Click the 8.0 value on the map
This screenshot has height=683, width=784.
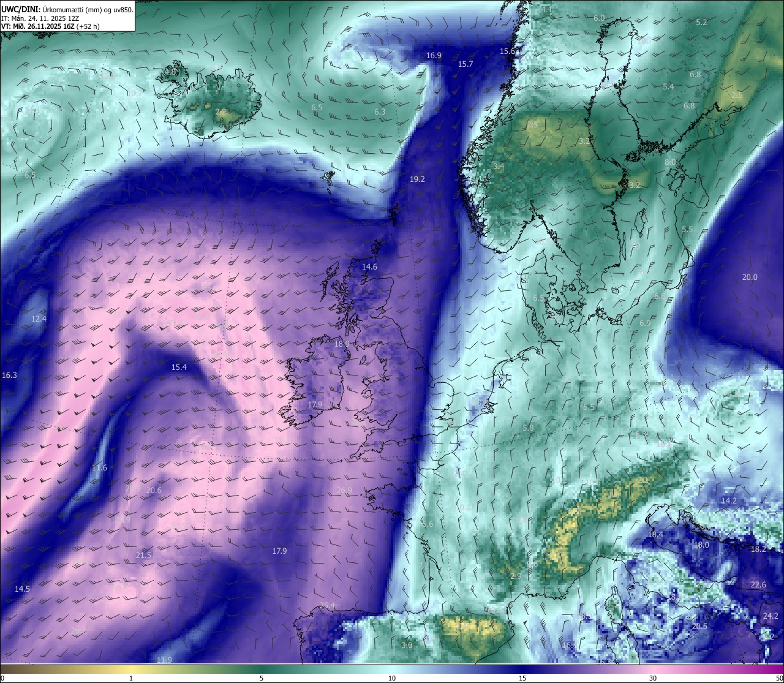670,162
